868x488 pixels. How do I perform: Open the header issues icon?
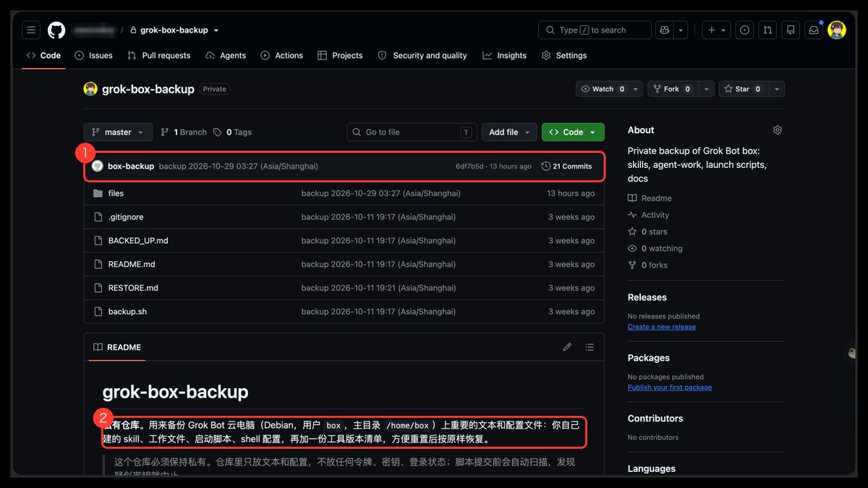[745, 30]
